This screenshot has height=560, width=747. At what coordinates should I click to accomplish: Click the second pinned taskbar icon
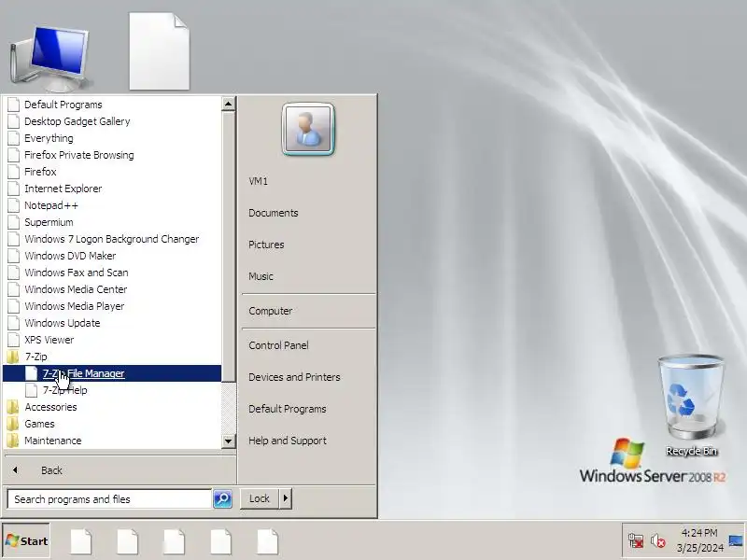tap(128, 541)
